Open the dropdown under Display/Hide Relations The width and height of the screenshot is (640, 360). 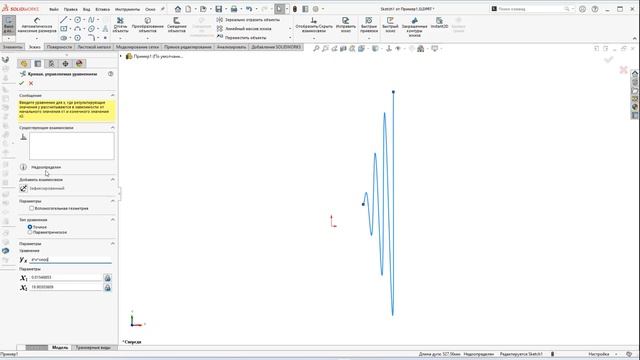(314, 38)
